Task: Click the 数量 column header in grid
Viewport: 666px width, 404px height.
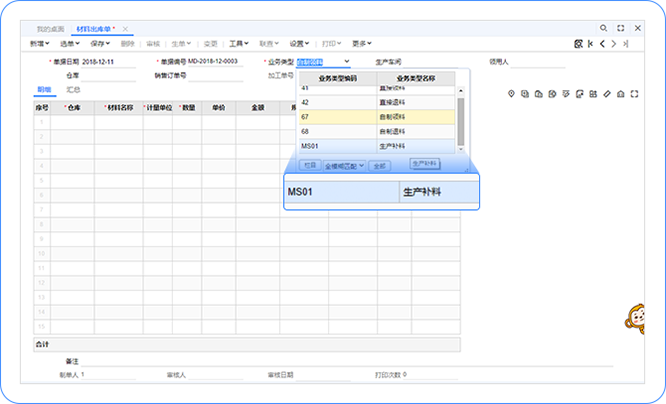Action: point(187,108)
